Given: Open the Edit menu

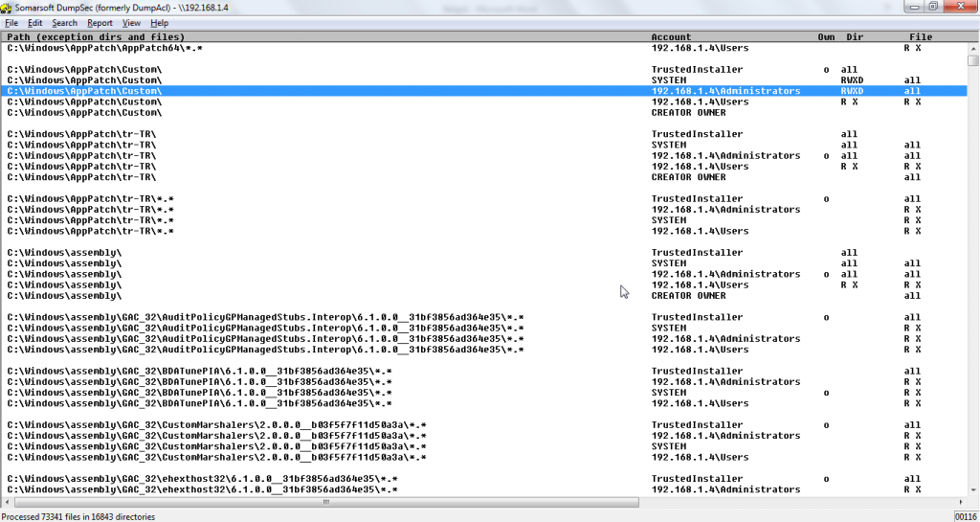Looking at the screenshot, I should tap(35, 23).
